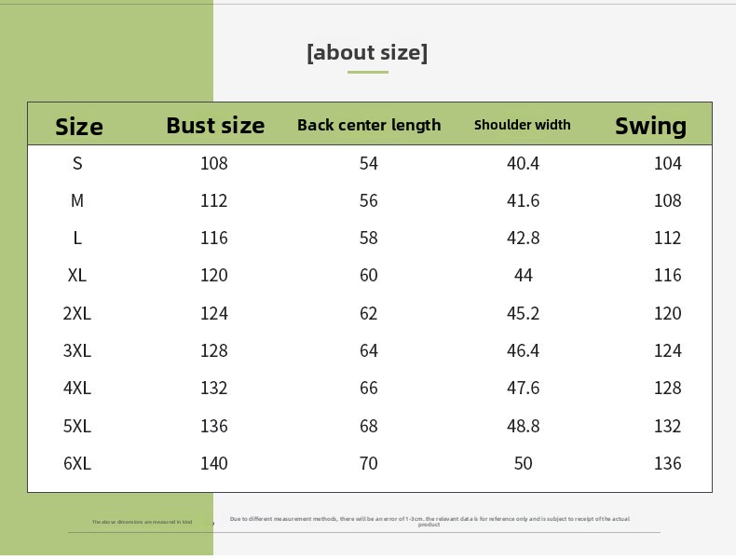Select back center length value 70
736x560 pixels.
369,463
